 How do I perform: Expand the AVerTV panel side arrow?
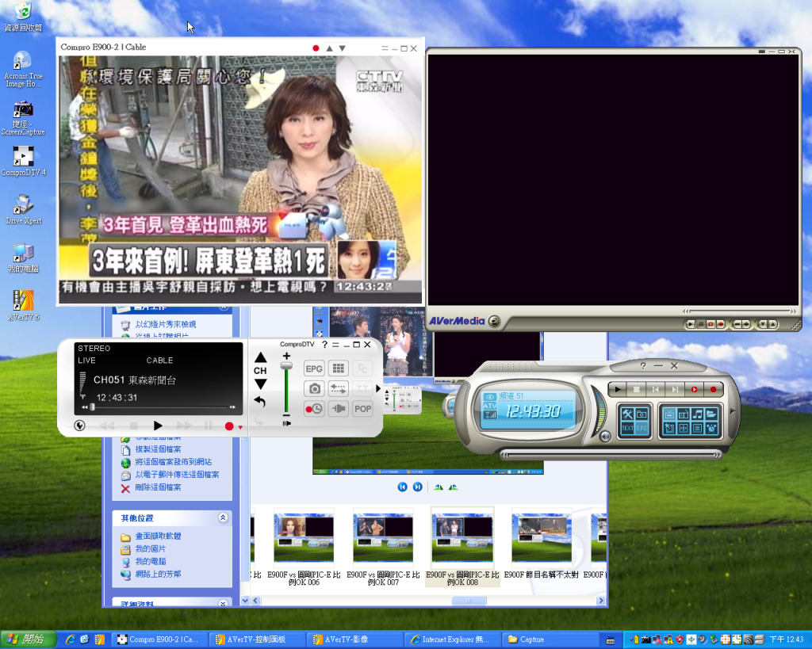(x=733, y=411)
